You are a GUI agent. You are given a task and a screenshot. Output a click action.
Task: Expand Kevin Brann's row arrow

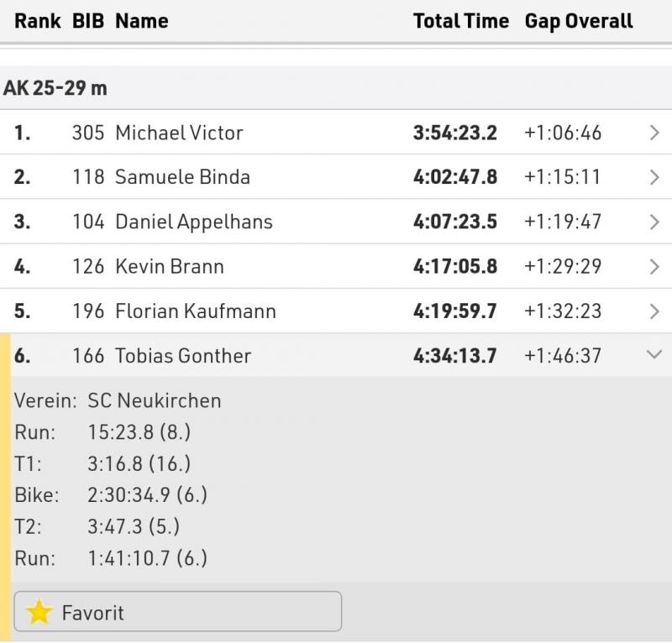click(x=654, y=266)
